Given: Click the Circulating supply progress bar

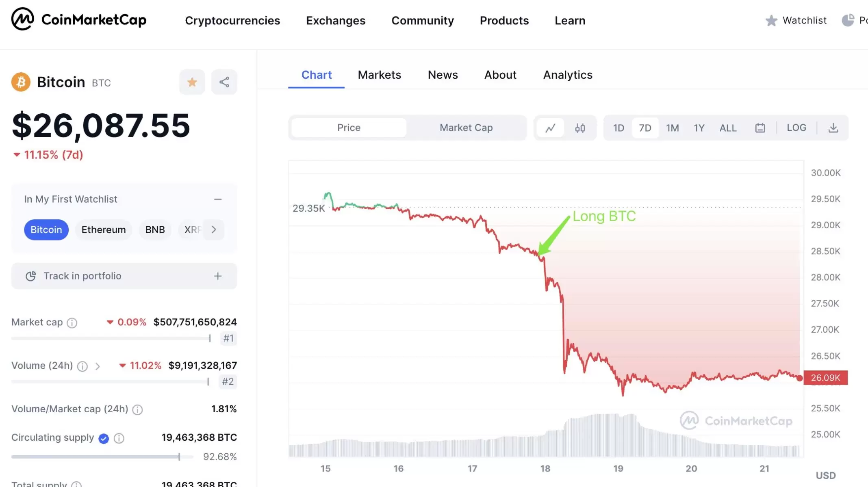Looking at the screenshot, I should tap(102, 457).
